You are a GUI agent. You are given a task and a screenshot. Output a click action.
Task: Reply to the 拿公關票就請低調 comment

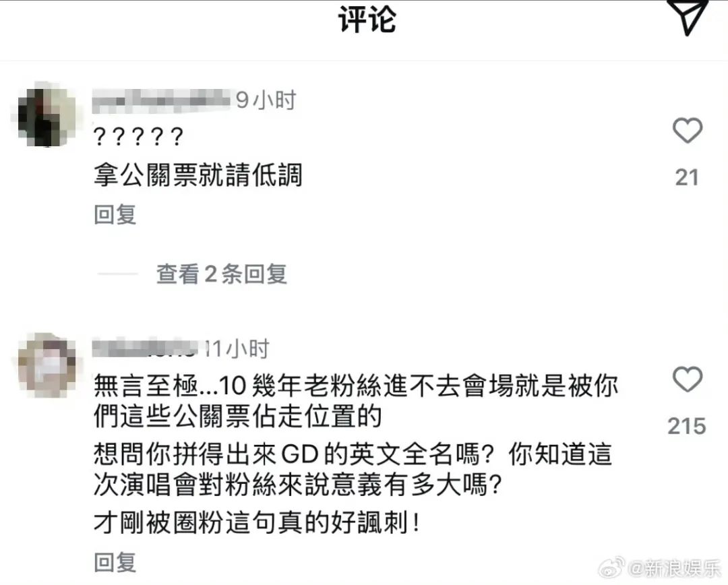click(115, 214)
